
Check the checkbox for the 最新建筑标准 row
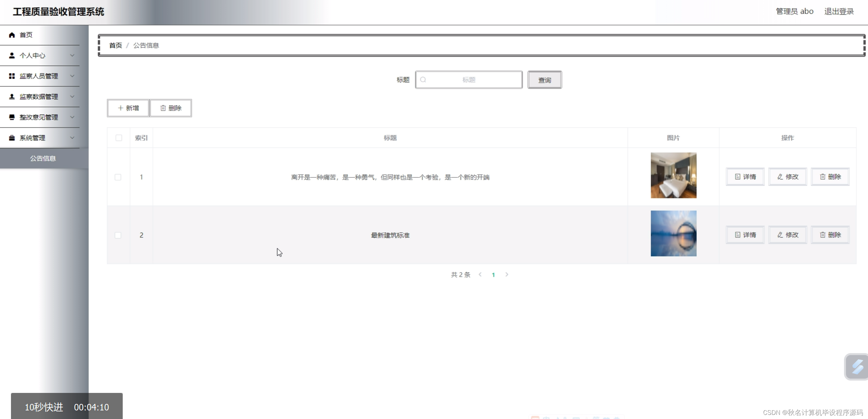click(118, 235)
